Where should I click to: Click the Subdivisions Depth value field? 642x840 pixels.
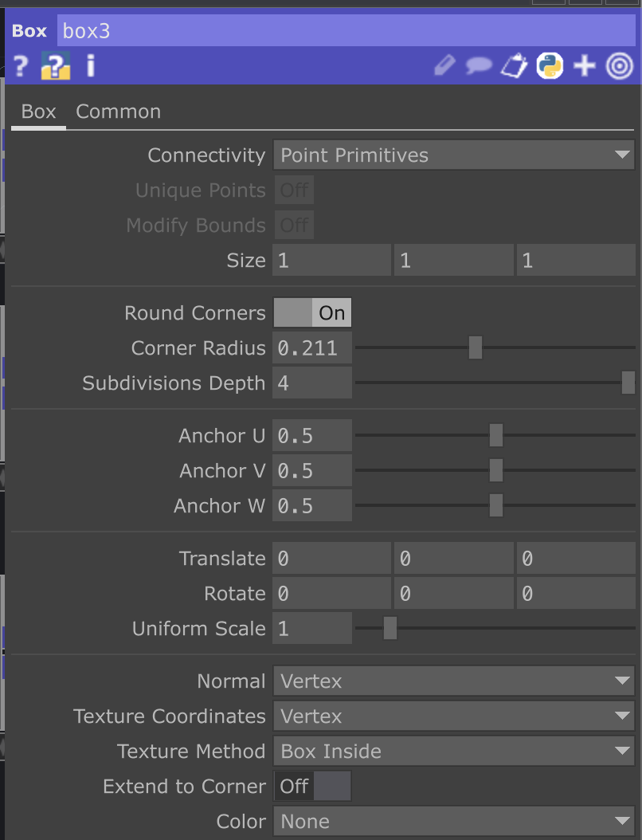312,383
